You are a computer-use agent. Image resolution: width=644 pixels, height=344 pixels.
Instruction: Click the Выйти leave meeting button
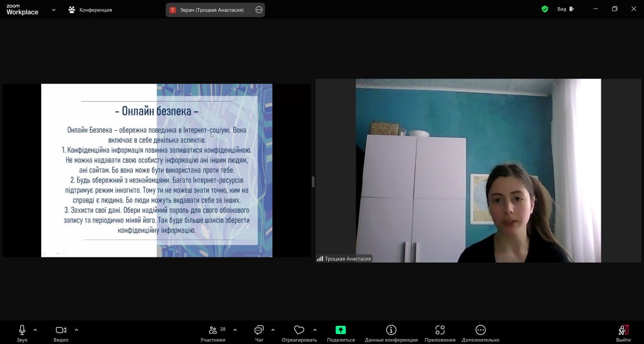tap(623, 330)
